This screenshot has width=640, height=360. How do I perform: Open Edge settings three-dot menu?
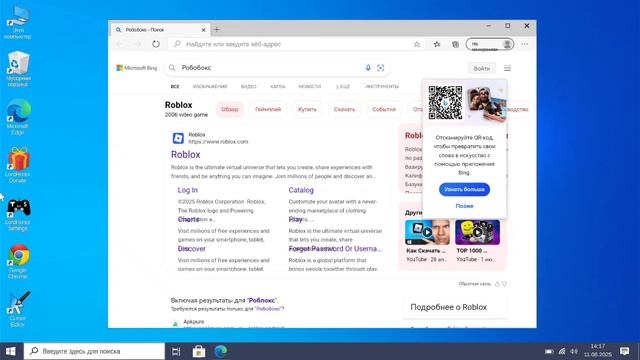coord(525,44)
